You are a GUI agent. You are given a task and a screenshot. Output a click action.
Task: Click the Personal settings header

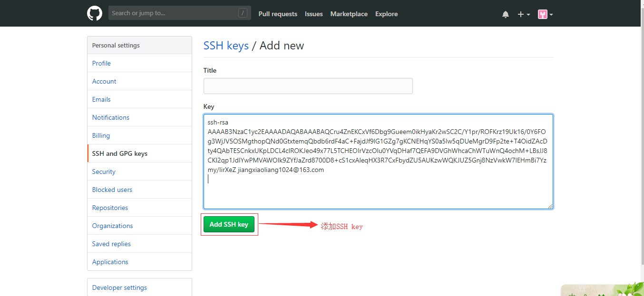139,45
